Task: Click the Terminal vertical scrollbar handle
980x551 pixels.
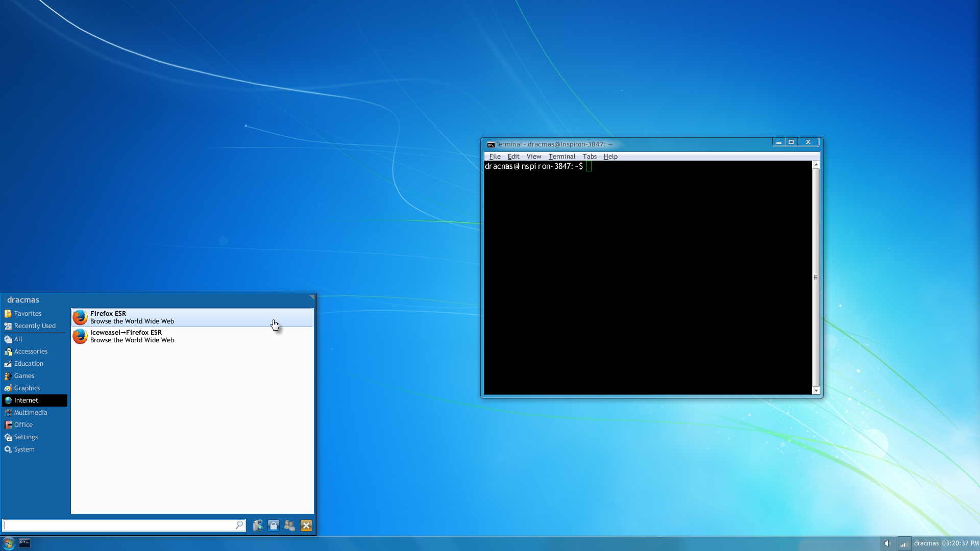Action: click(816, 278)
